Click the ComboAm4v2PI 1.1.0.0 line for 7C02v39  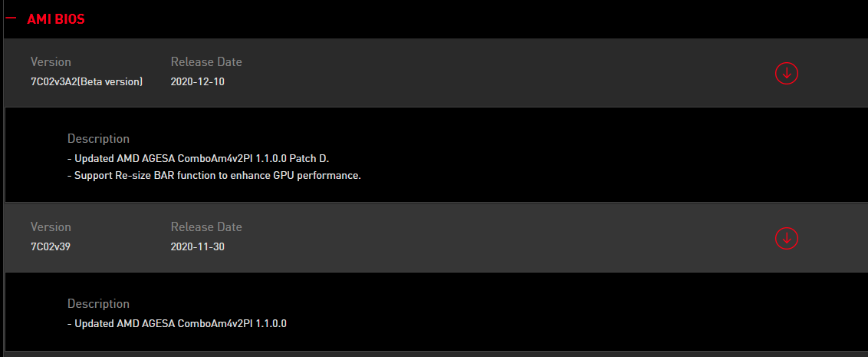(177, 324)
